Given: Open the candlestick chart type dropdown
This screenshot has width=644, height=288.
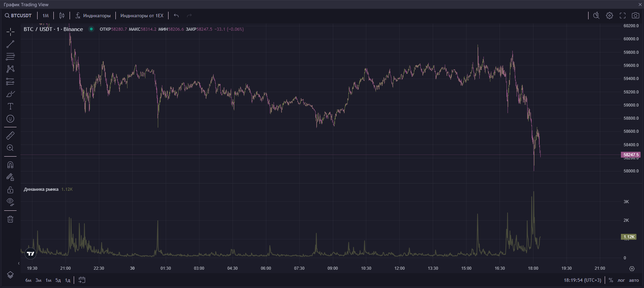Looking at the screenshot, I should tap(62, 16).
